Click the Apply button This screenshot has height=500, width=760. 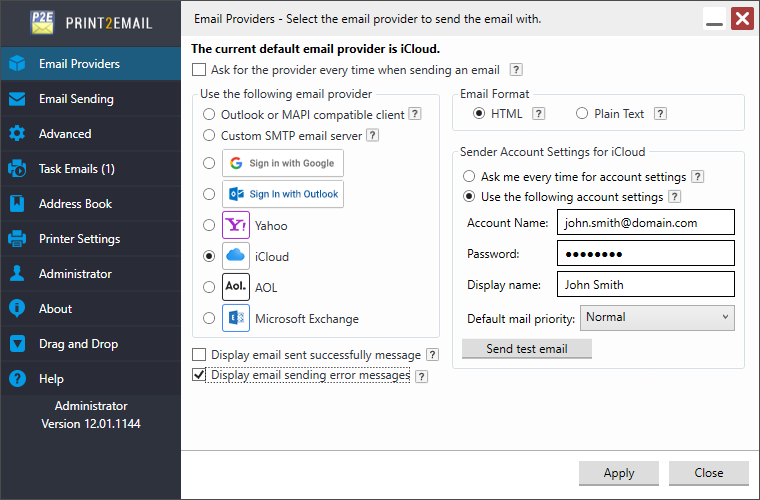click(x=619, y=473)
